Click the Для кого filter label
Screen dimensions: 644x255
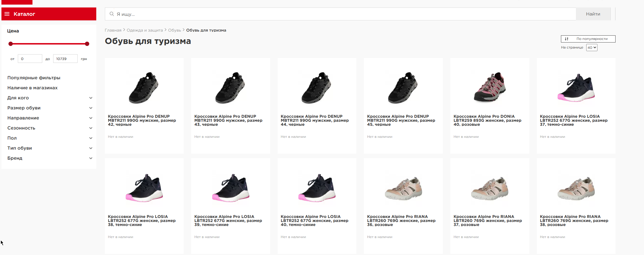[x=18, y=98]
